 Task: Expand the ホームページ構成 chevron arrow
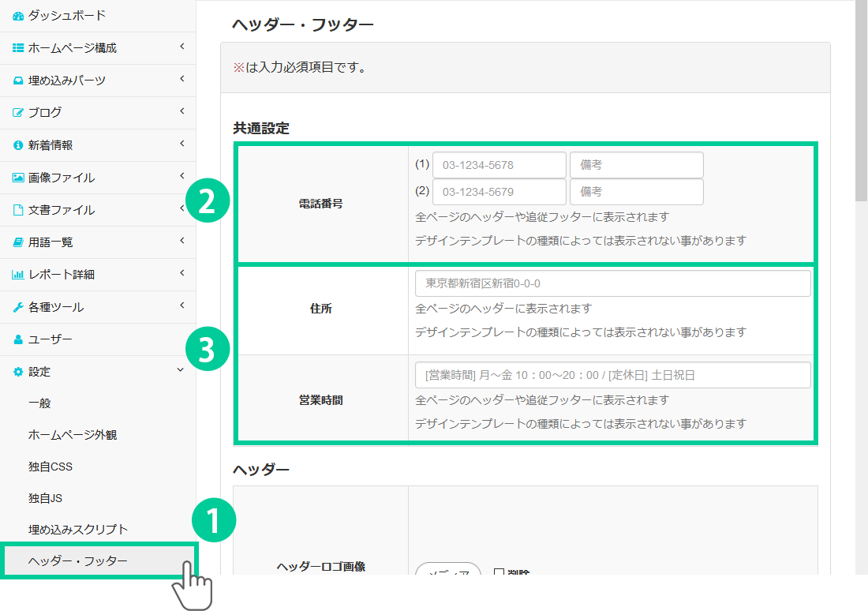181,47
